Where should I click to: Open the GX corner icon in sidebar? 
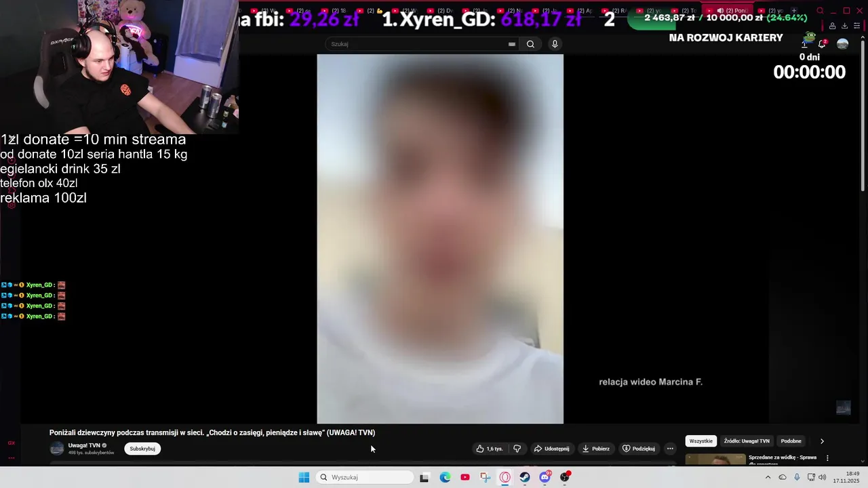[11, 443]
